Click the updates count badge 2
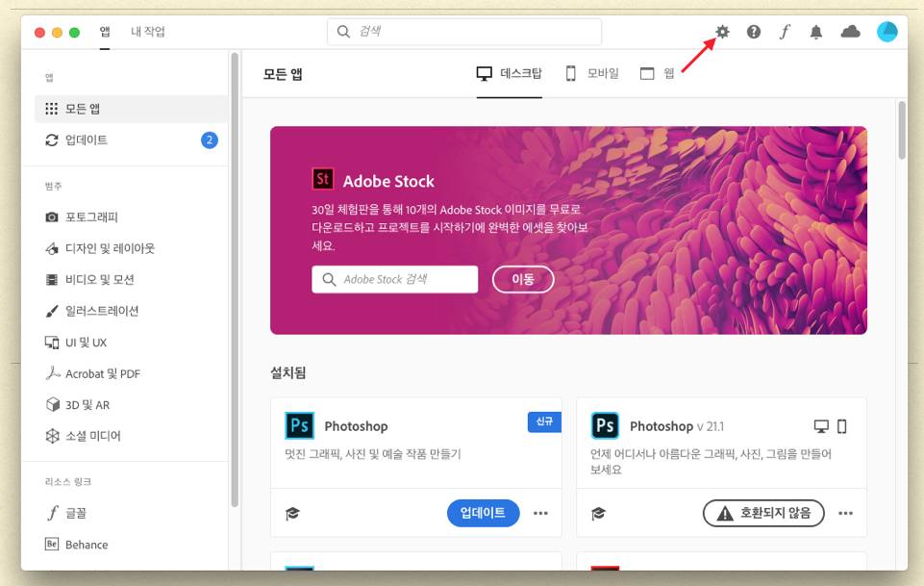The image size is (924, 586). pyautogui.click(x=210, y=140)
